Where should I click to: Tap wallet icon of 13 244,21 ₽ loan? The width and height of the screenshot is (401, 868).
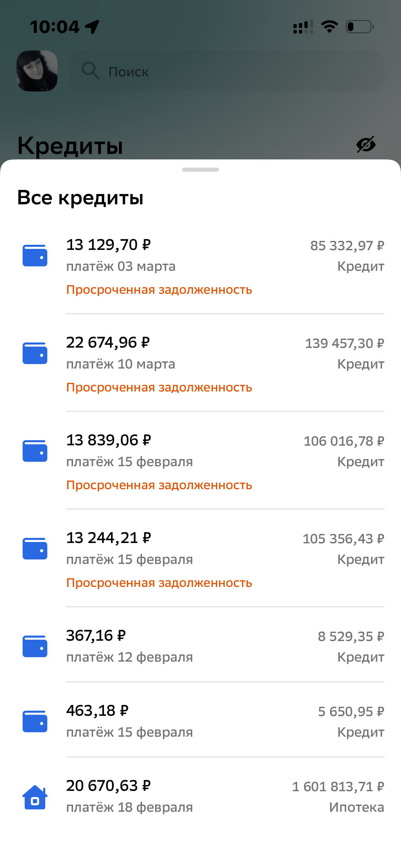[x=35, y=549]
